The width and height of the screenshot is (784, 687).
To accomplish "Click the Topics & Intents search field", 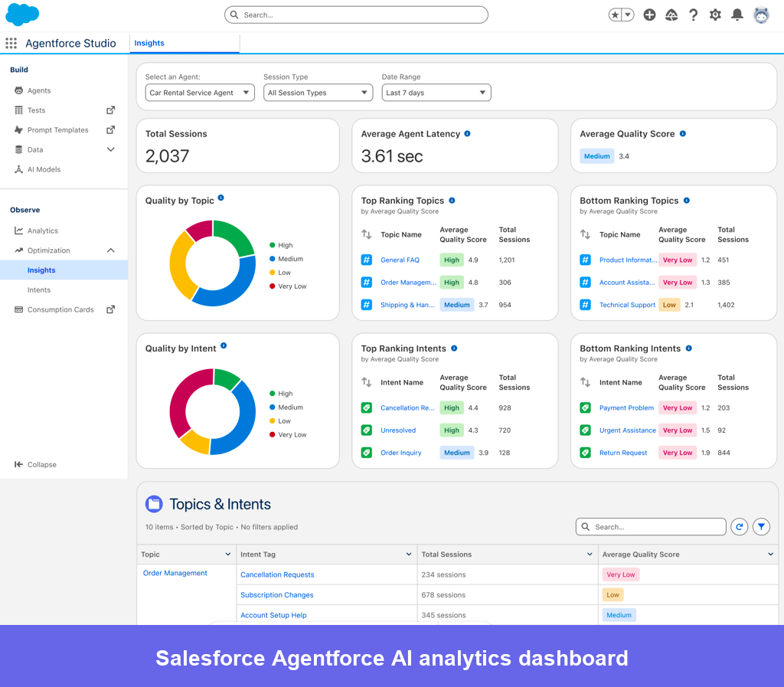I will point(651,526).
